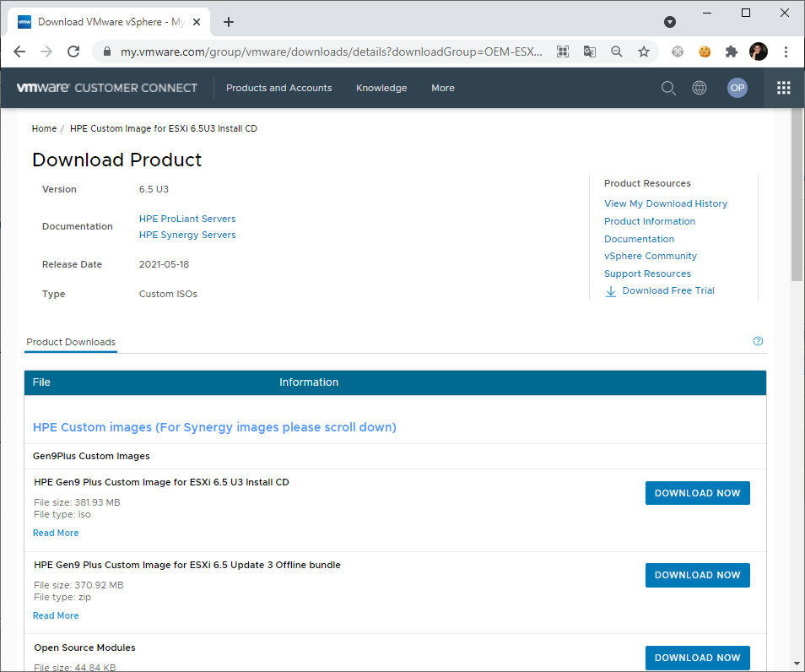Open the VMware apps grid menu

(x=783, y=88)
